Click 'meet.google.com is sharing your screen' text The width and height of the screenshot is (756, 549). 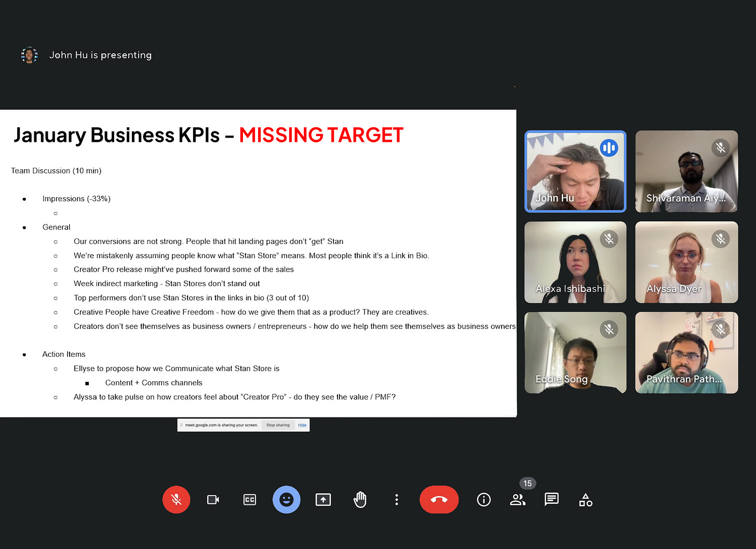(222, 425)
